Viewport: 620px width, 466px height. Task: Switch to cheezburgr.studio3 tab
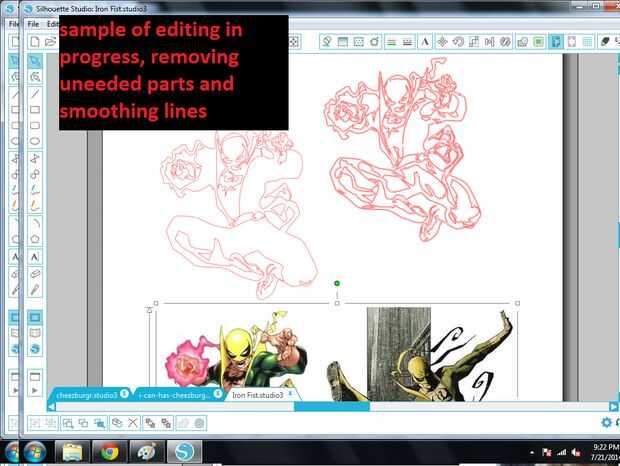[x=87, y=395]
